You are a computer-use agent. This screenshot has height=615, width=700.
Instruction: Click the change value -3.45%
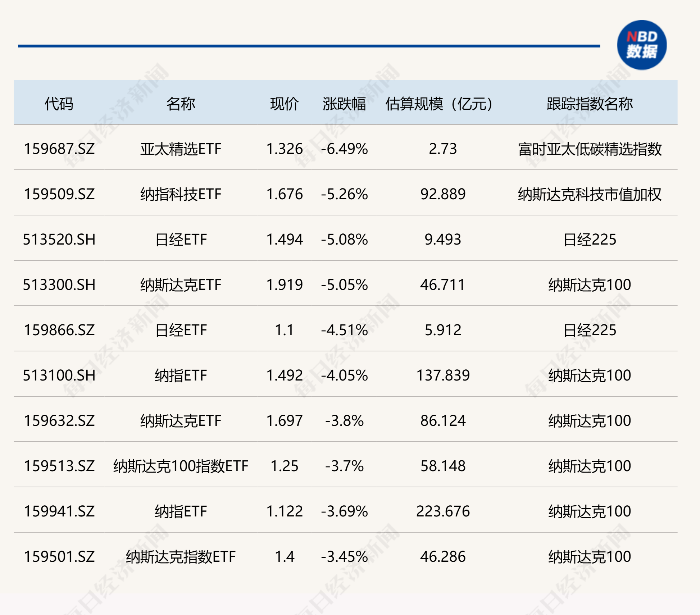344,557
